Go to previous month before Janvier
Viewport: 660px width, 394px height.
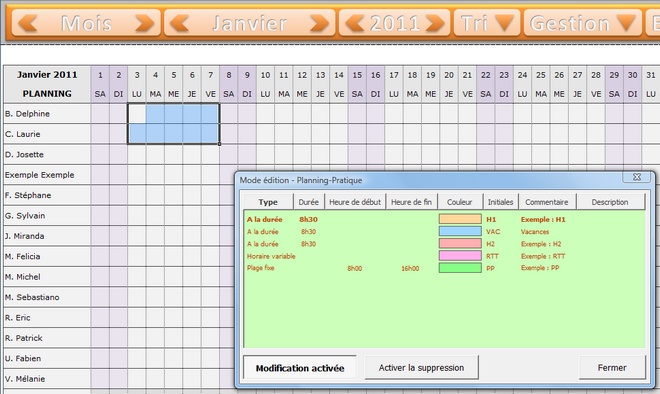pos(180,23)
